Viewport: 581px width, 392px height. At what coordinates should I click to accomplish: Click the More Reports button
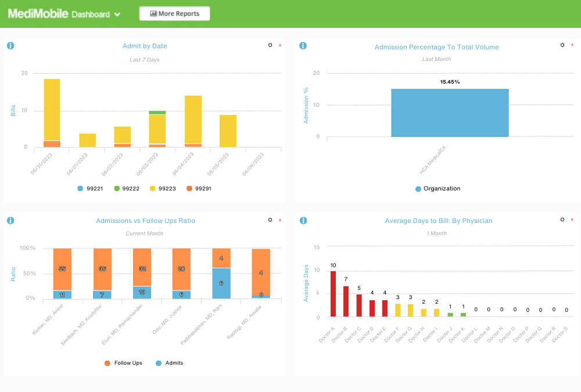[x=174, y=13]
